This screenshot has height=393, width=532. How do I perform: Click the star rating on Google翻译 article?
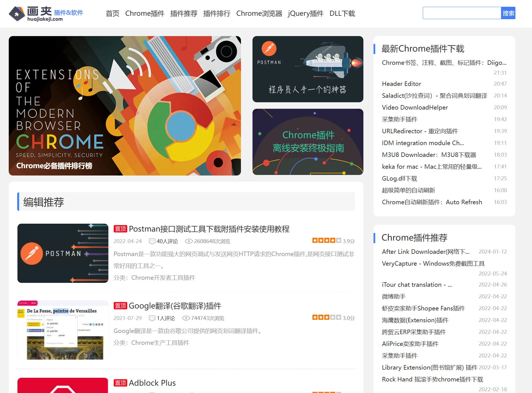click(x=327, y=317)
